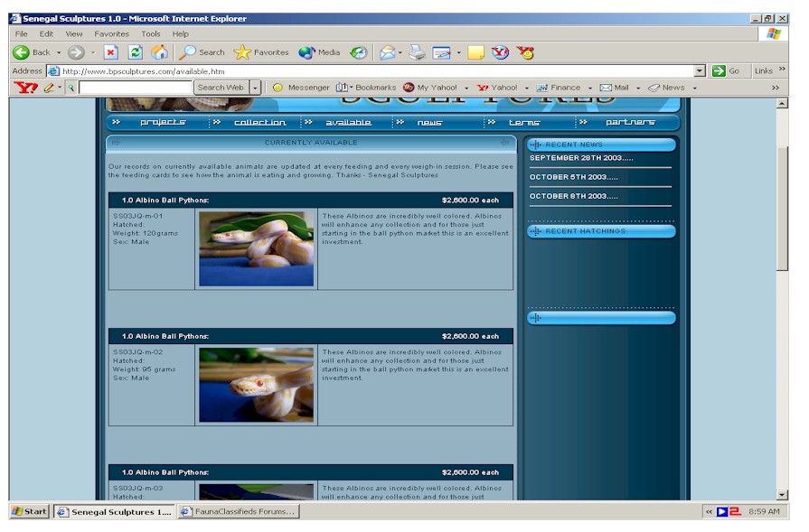Open the October 8th 2003 news item
The height and width of the screenshot is (532, 809).
pos(573,196)
